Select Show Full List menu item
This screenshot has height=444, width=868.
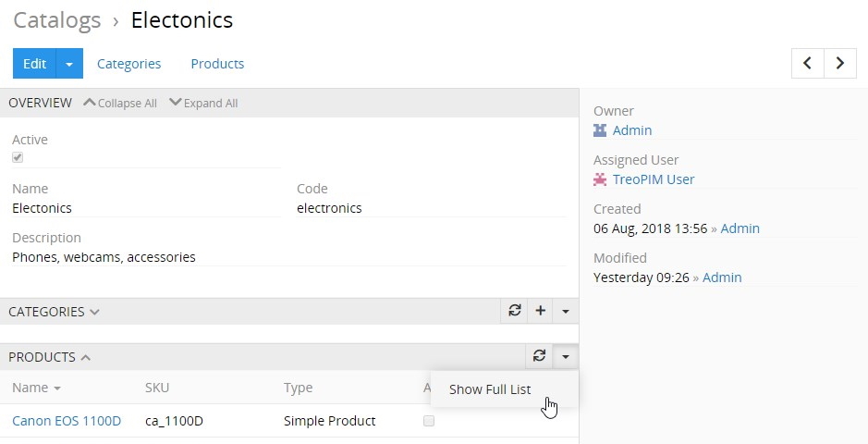[x=490, y=389]
